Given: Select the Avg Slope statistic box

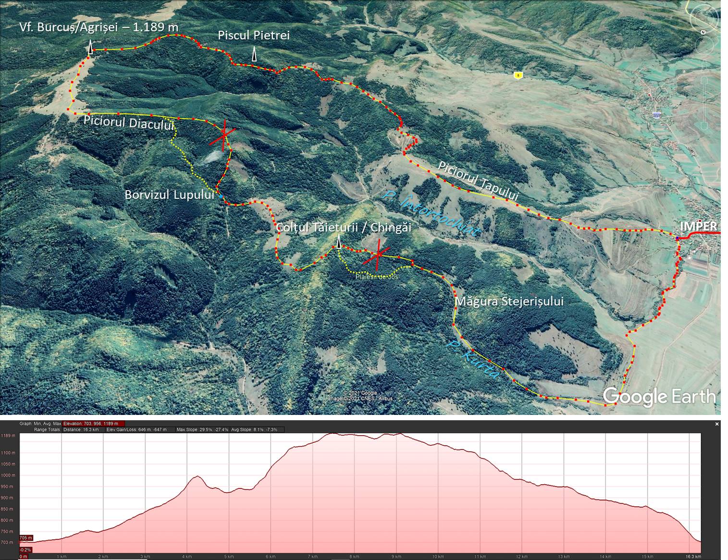Looking at the screenshot, I should tap(254, 429).
